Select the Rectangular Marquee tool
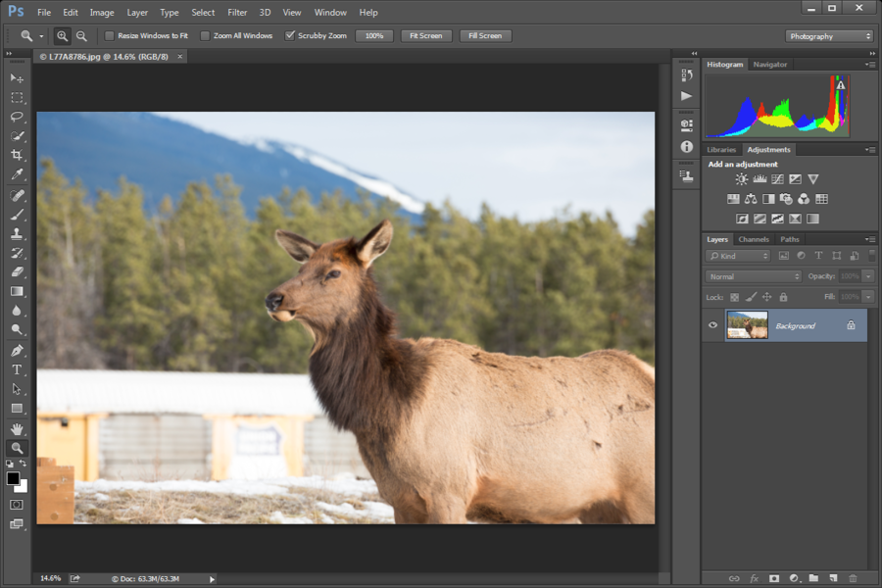The image size is (882, 588). pyautogui.click(x=17, y=97)
